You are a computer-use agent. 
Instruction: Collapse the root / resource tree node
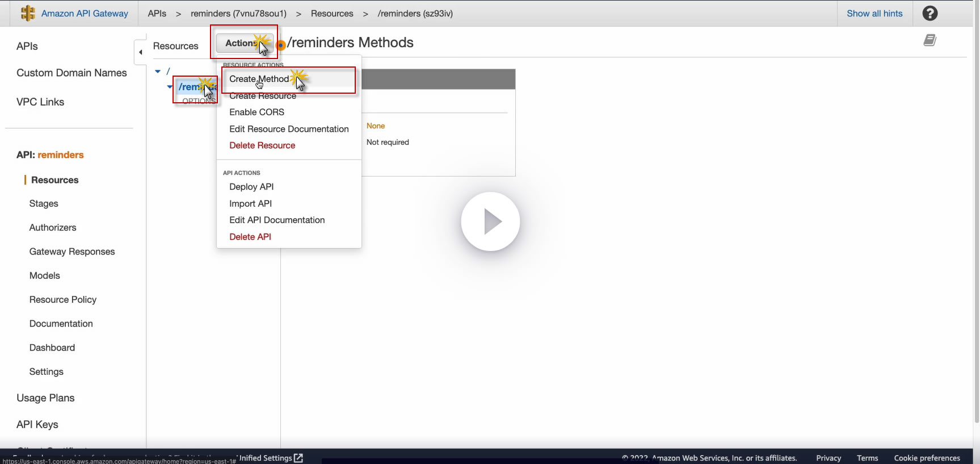pos(158,71)
